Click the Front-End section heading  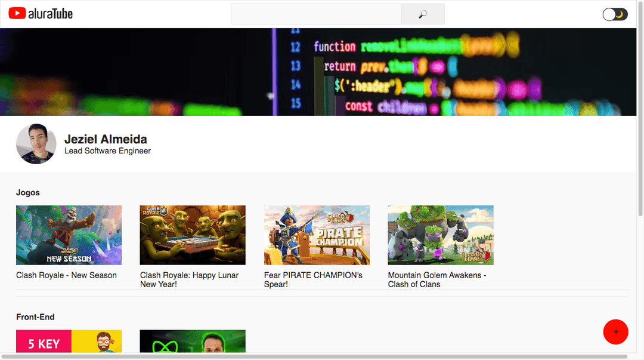(x=35, y=317)
